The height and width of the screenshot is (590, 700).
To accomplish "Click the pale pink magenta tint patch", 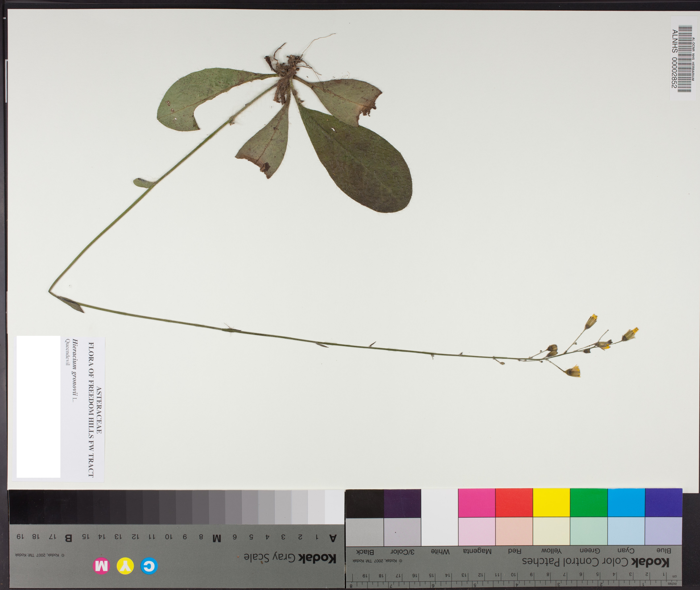I will 476,532.
